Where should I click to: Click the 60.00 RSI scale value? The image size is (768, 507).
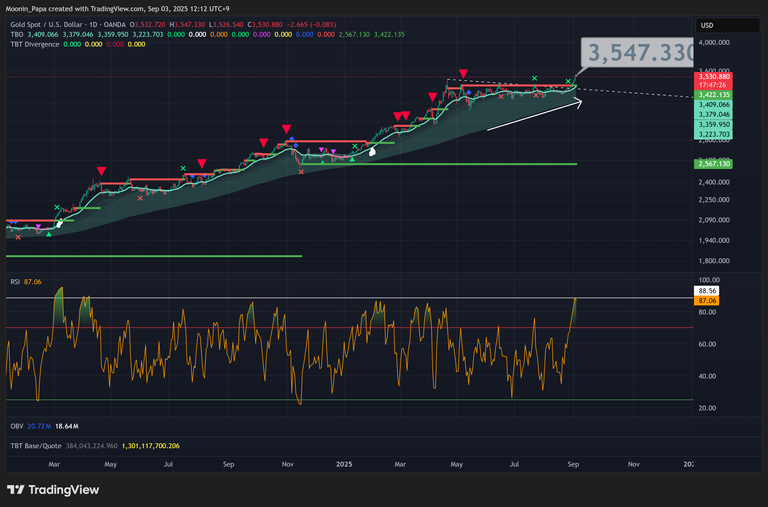[707, 344]
